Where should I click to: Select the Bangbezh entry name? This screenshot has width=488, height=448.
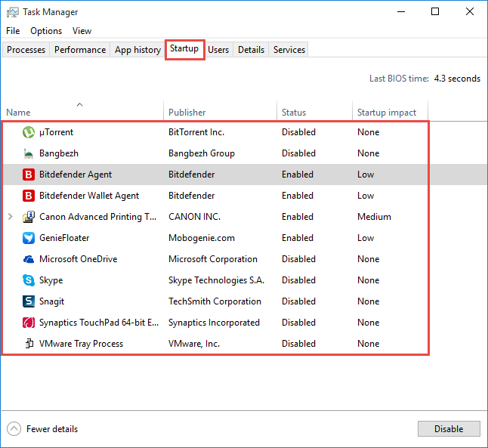click(59, 153)
